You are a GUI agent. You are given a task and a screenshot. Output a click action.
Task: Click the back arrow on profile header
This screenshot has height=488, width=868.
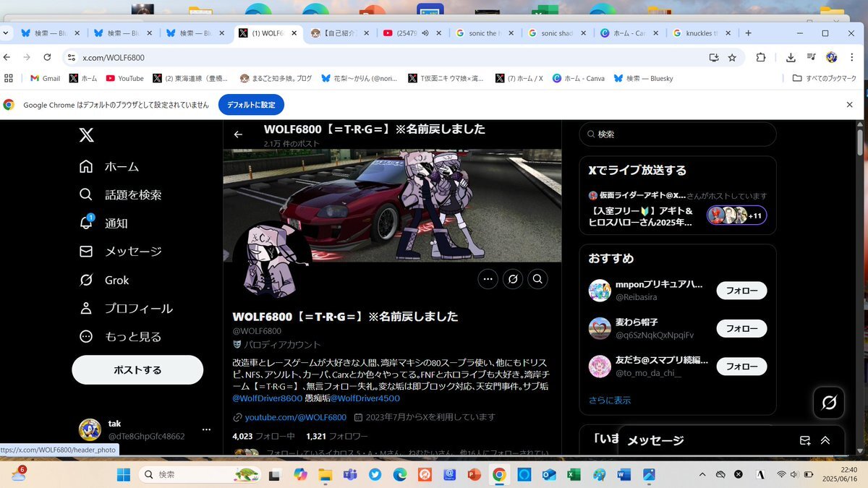click(x=238, y=134)
